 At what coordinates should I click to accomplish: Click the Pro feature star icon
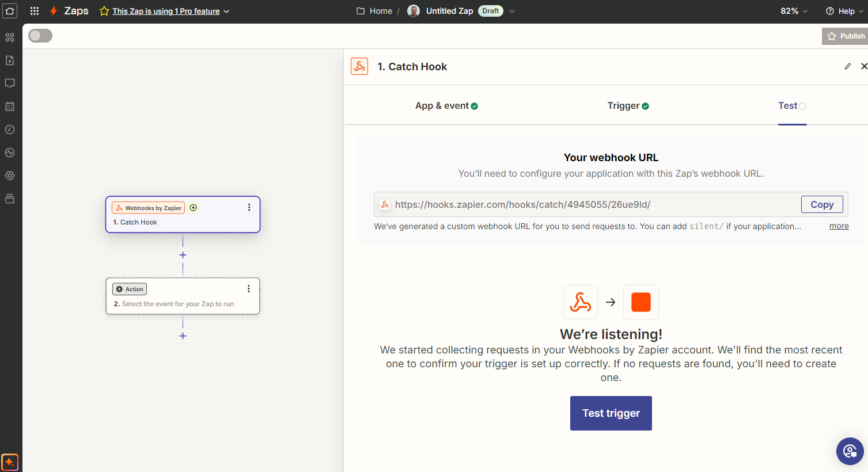click(104, 11)
